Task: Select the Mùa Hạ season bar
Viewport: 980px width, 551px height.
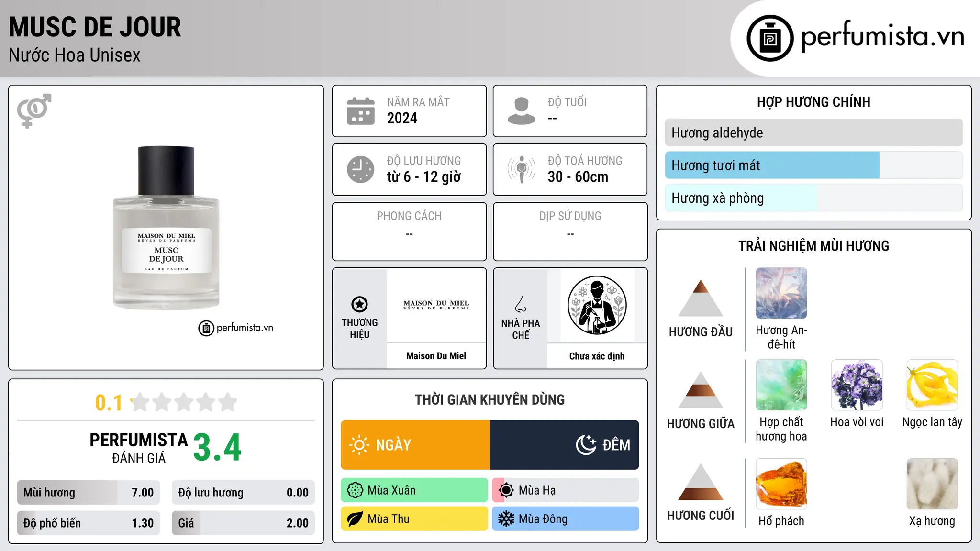Action: (566, 490)
